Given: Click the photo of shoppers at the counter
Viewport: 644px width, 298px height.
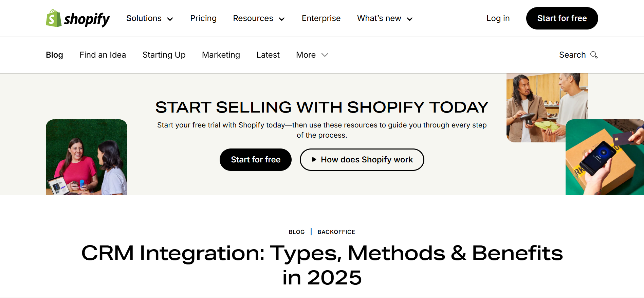Looking at the screenshot, I should 547,107.
